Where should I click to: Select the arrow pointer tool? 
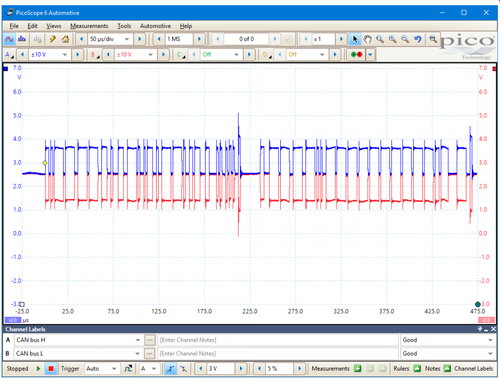(355, 39)
